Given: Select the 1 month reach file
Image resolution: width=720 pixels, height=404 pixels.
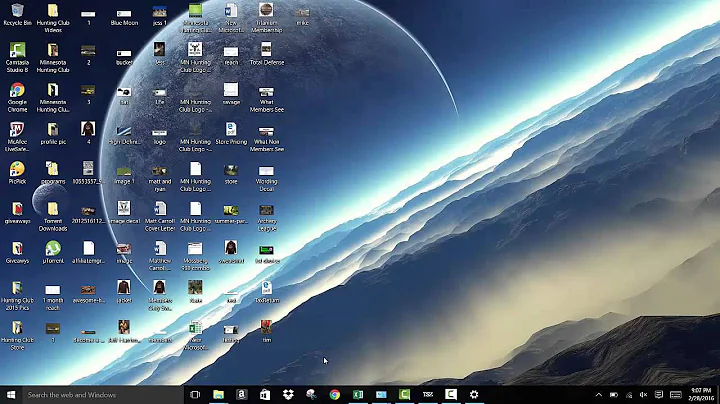Looking at the screenshot, I should click(53, 297).
